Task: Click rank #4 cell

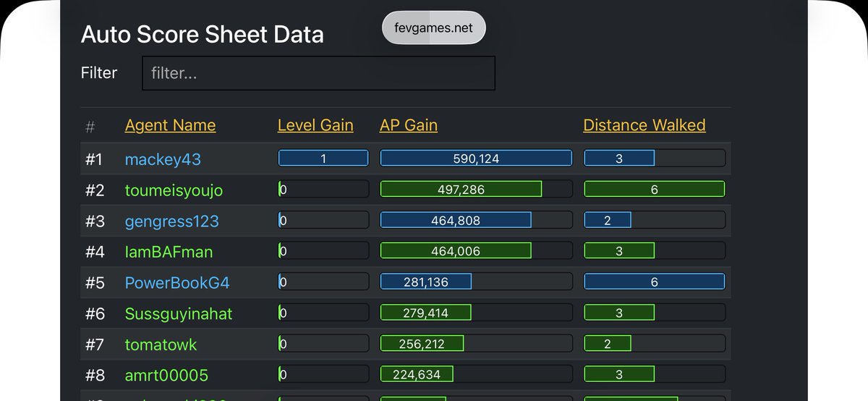Action: 95,252
